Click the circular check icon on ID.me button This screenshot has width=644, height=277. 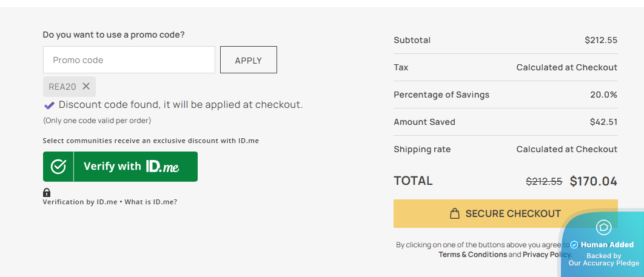point(58,167)
